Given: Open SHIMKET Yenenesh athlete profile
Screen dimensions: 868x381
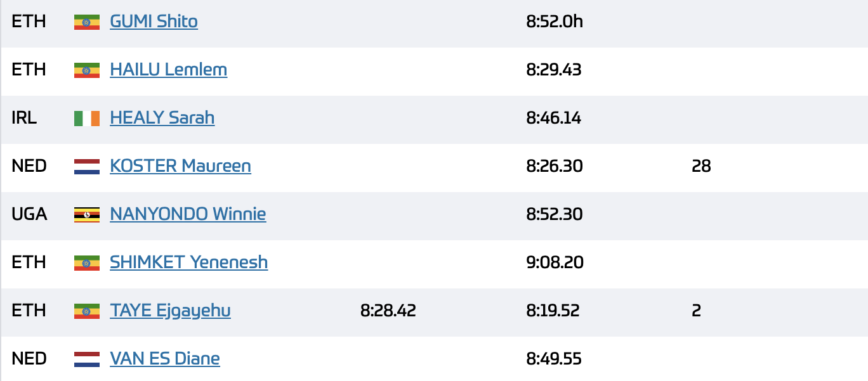Looking at the screenshot, I should 188,262.
